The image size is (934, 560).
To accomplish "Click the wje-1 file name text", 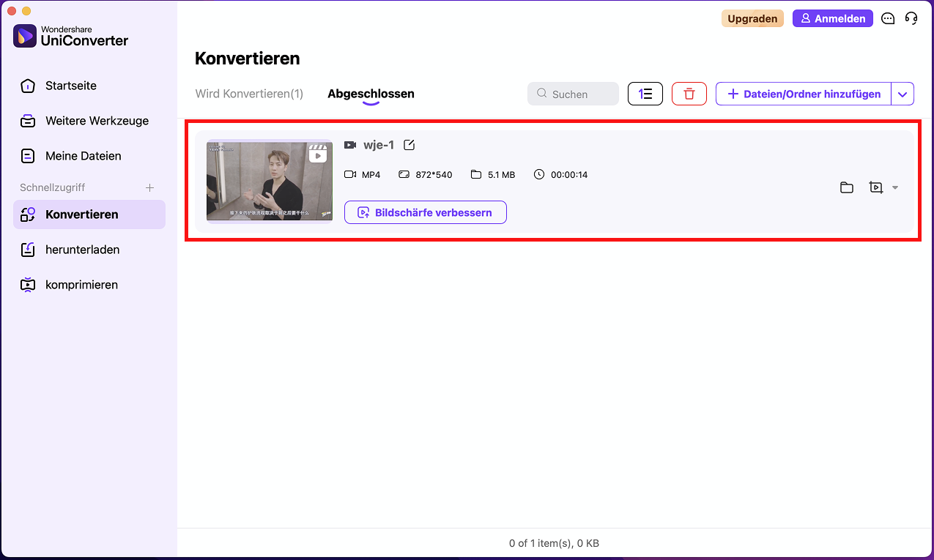I will 379,145.
